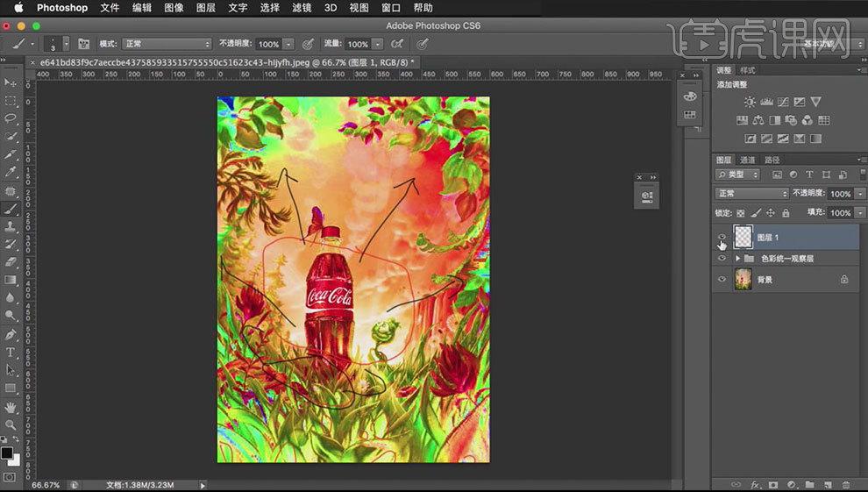Toggle lock all for the layer
The height and width of the screenshot is (492, 868).
point(786,212)
